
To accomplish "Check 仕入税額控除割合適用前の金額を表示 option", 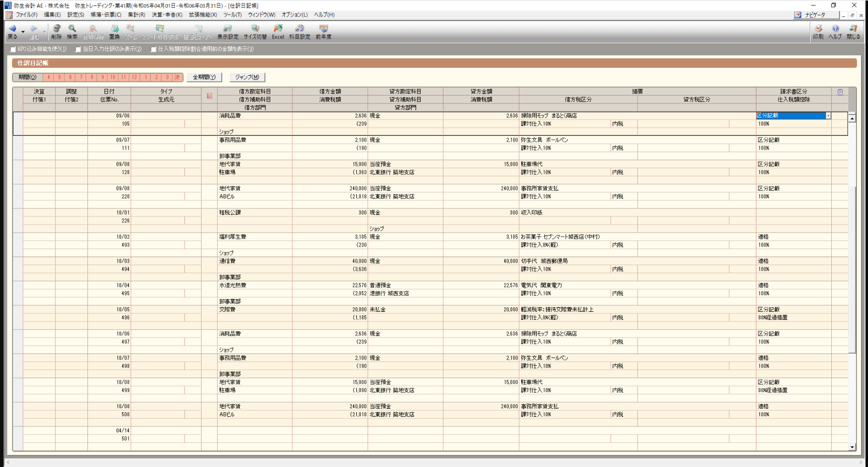I will pyautogui.click(x=154, y=49).
